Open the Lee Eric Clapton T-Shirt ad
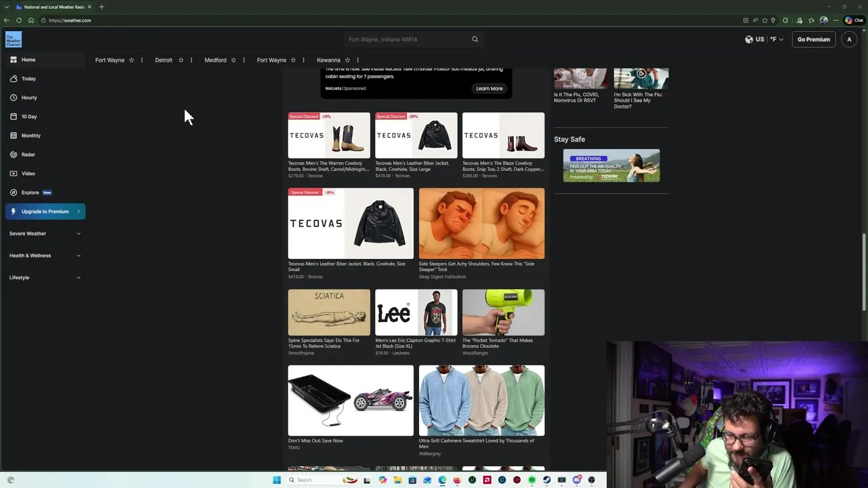868x488 pixels. [416, 323]
